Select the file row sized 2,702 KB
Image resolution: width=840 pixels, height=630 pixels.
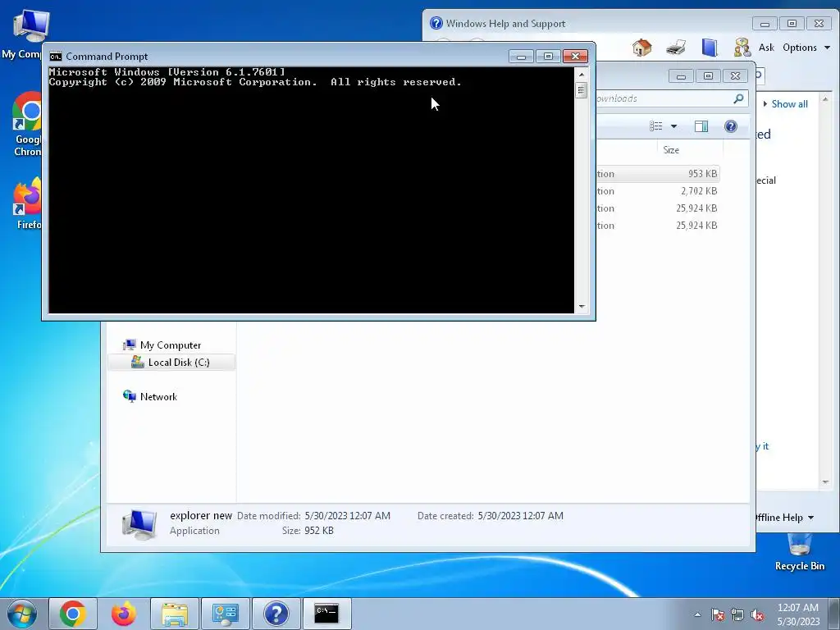pyautogui.click(x=658, y=190)
